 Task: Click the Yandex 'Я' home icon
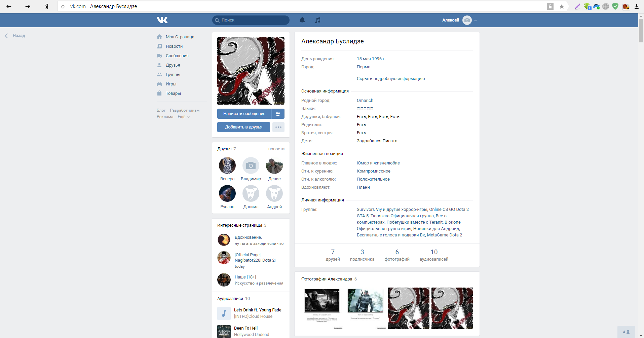point(47,6)
